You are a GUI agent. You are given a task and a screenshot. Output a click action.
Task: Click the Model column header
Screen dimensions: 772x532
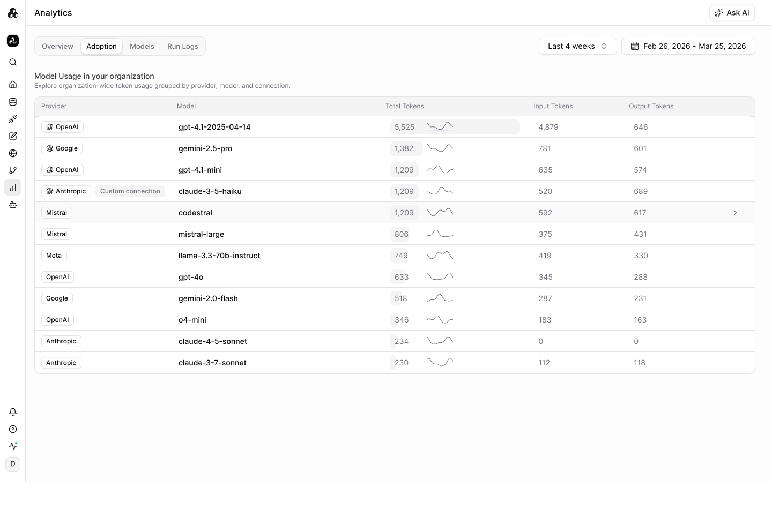click(187, 106)
